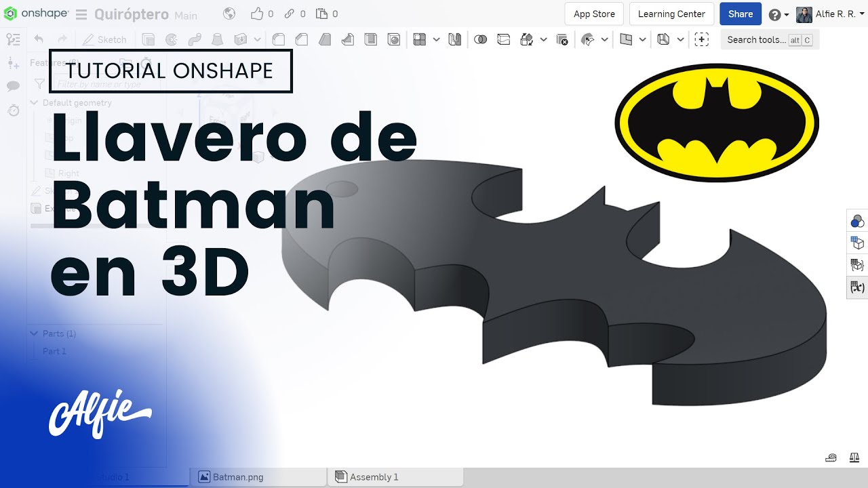
Task: Collapse the Parts (1) group
Action: [x=34, y=333]
